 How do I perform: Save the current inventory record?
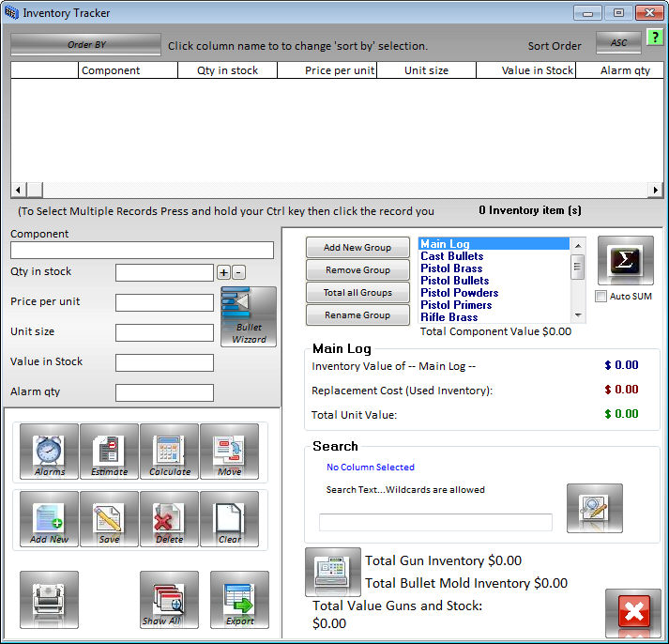click(110, 519)
